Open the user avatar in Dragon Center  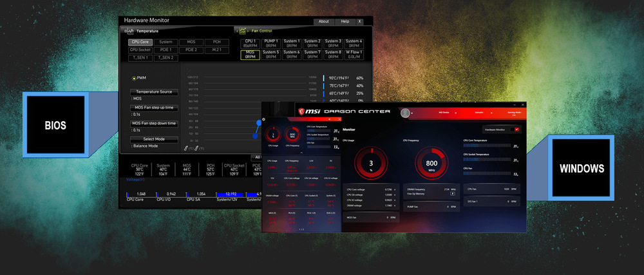tap(405, 113)
